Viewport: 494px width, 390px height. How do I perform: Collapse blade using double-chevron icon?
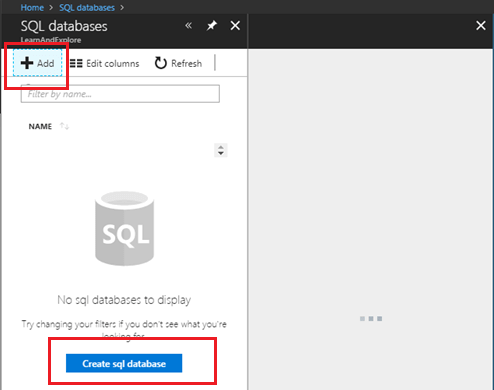tap(188, 25)
